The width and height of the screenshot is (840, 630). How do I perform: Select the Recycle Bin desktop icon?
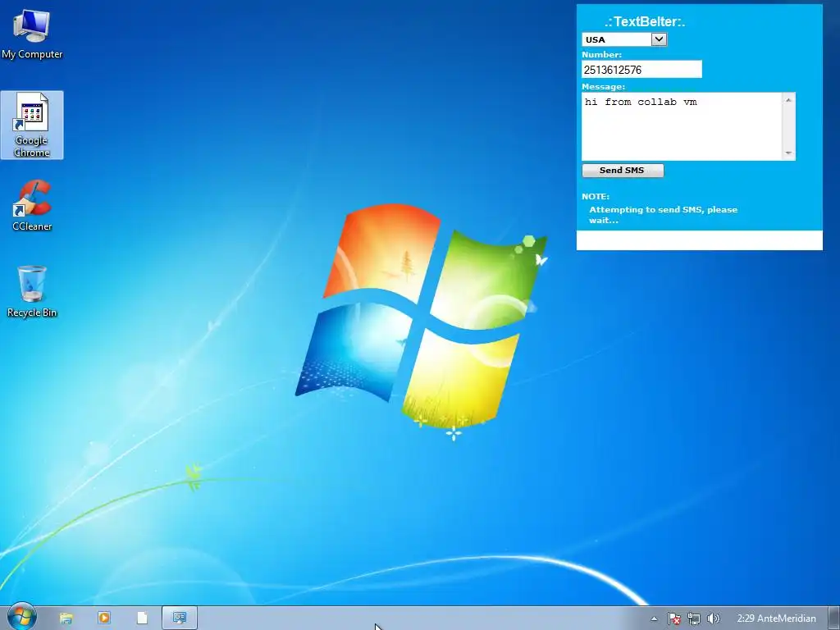pyautogui.click(x=32, y=291)
